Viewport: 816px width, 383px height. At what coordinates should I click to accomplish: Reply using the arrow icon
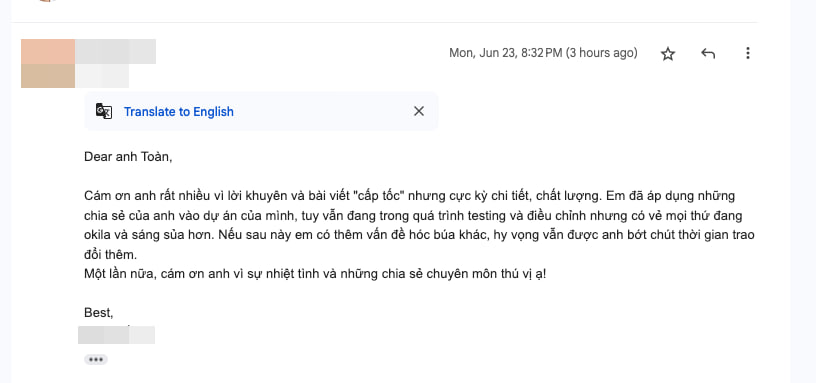tap(708, 53)
